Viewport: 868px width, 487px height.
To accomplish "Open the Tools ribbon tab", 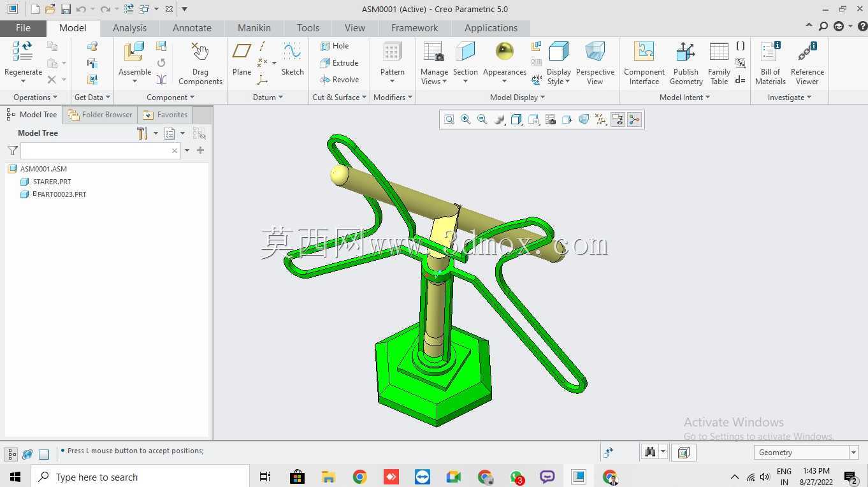I will 308,28.
